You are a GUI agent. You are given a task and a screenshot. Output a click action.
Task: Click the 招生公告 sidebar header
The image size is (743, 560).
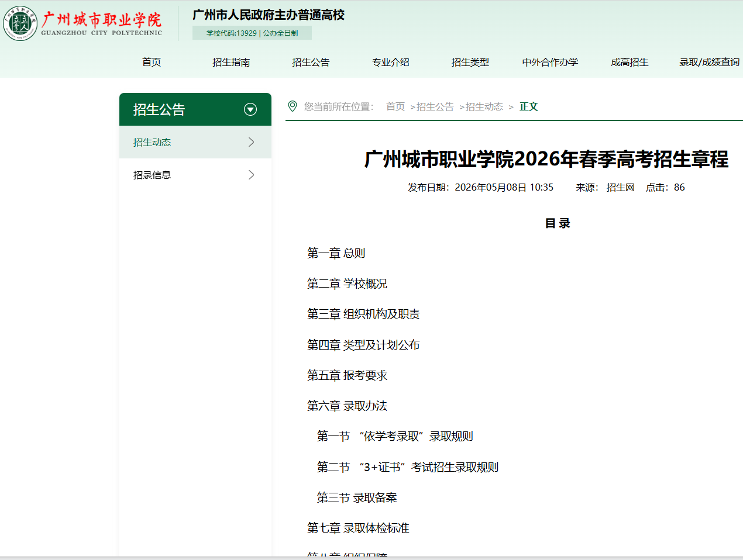[195, 109]
